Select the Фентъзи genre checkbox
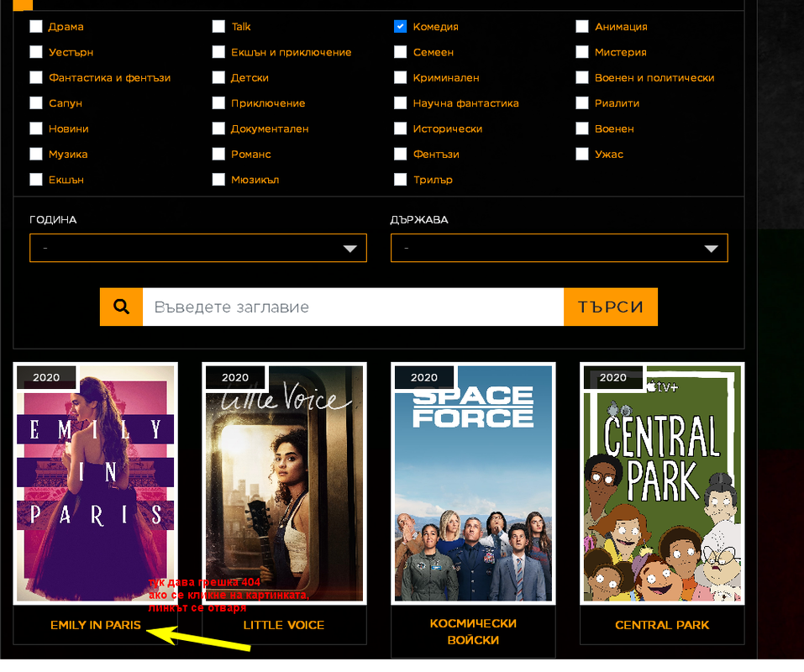 (401, 154)
